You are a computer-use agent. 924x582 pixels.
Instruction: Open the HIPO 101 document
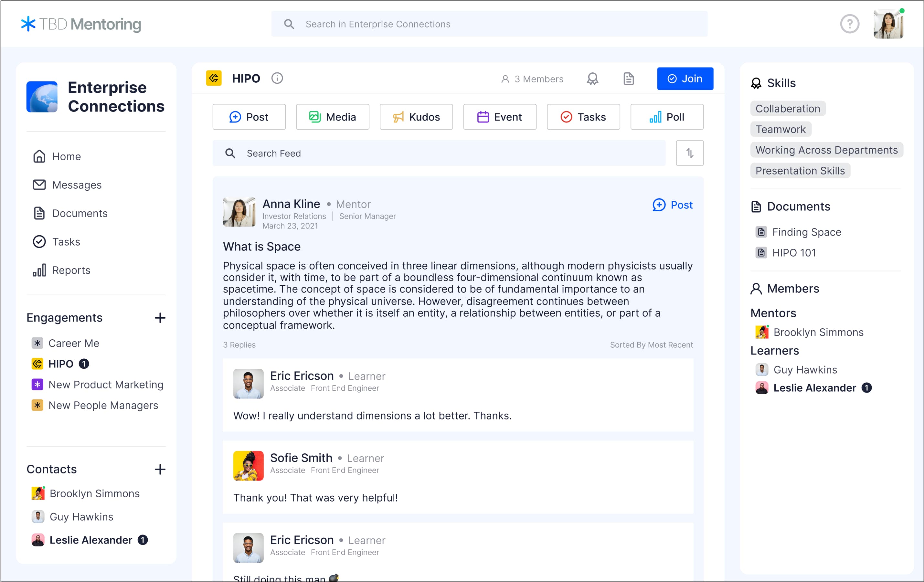point(786,253)
